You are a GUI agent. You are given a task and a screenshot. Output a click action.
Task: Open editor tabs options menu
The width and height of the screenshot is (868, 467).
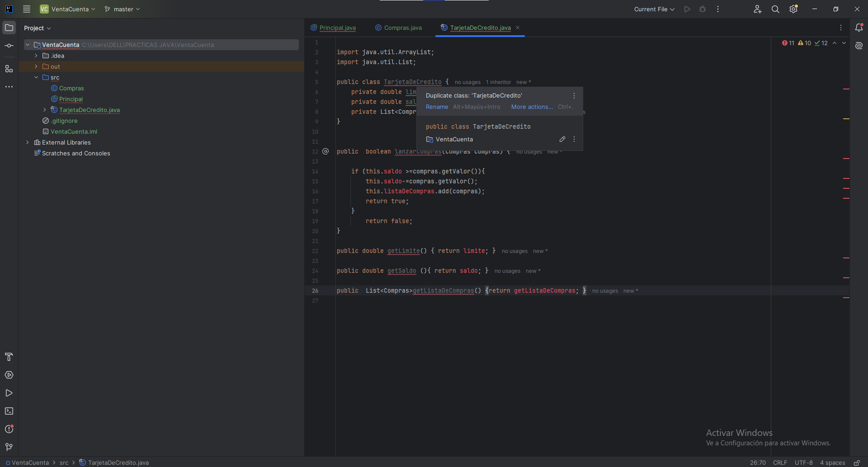(841, 28)
